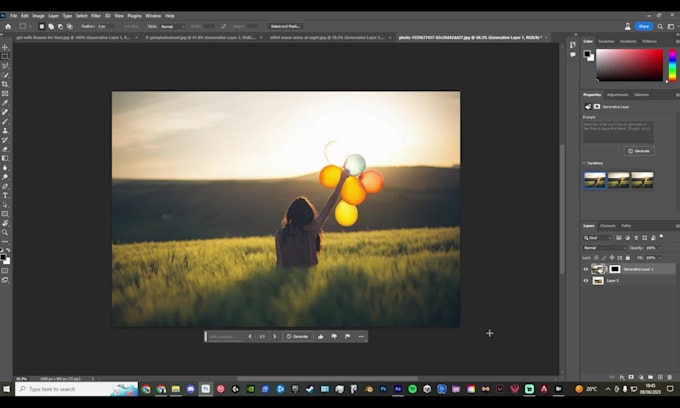The image size is (680, 408).
Task: Toggle lock image pixels brush icon
Action: coord(604,258)
